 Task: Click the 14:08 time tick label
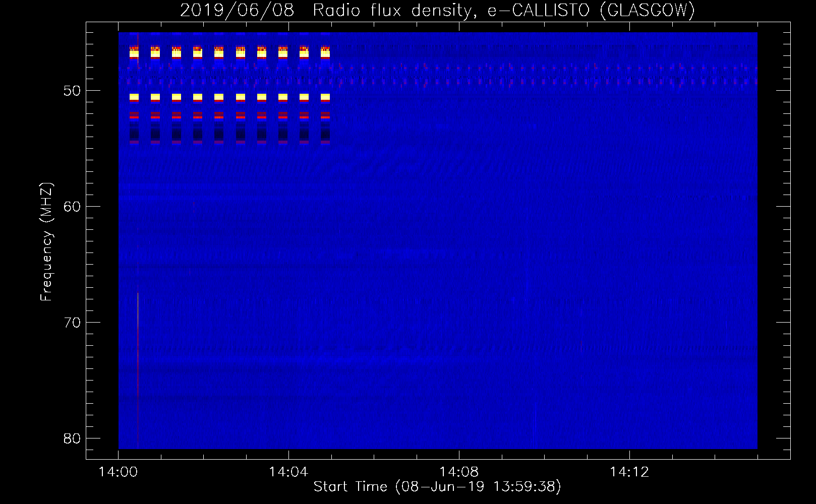tap(459, 472)
